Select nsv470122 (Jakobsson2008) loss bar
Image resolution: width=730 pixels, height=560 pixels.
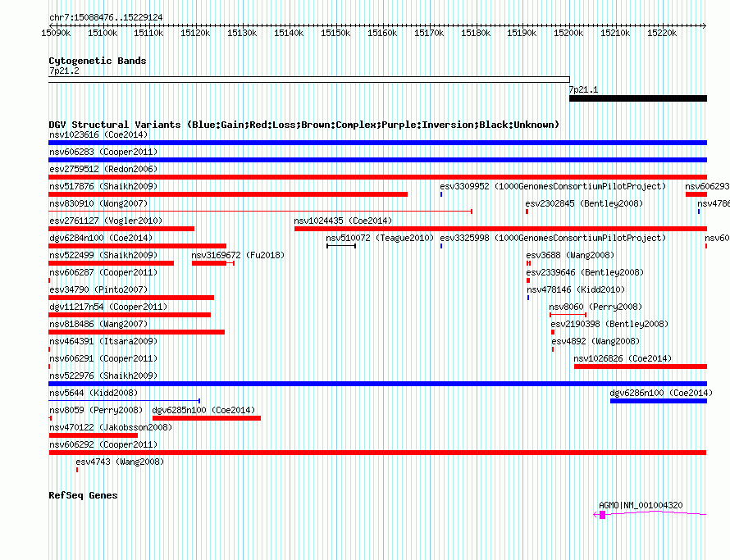click(x=94, y=435)
